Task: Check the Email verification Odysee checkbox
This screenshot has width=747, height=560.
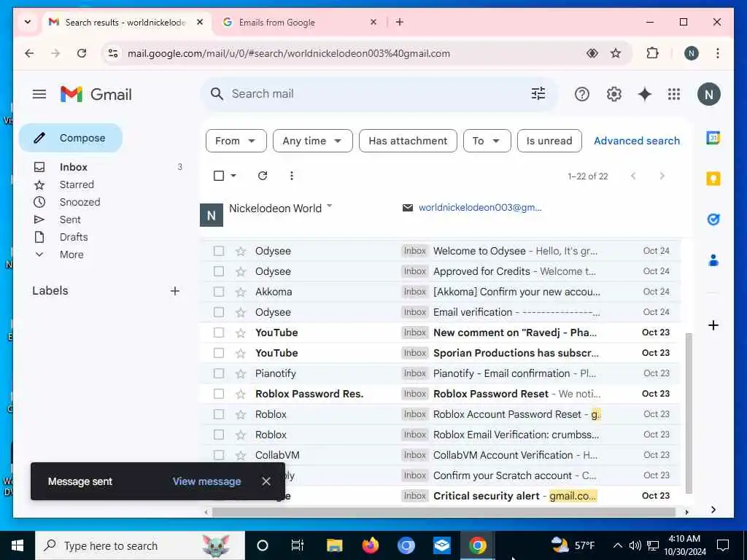Action: [x=219, y=312]
